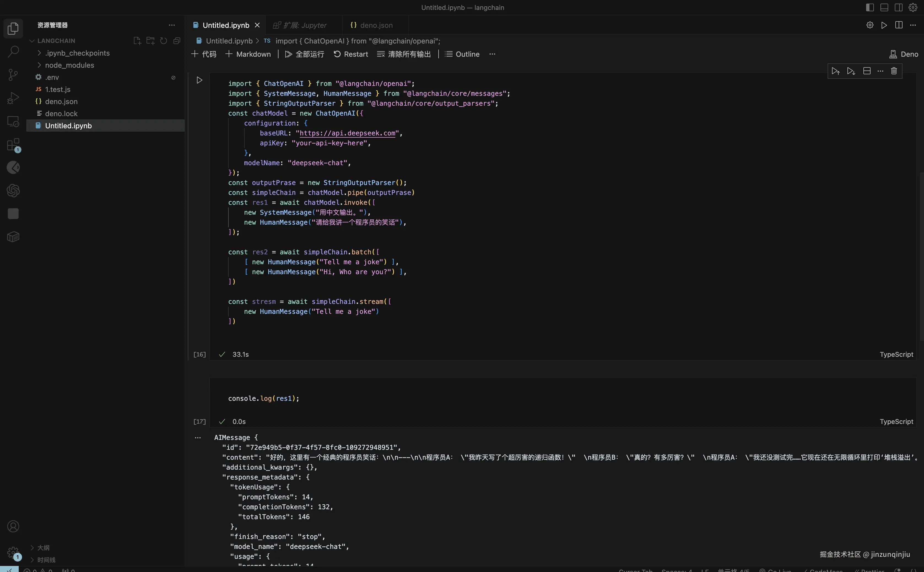The width and height of the screenshot is (924, 572).
Task: Expand the .ipynb_checkpoints folder
Action: pyautogui.click(x=77, y=53)
